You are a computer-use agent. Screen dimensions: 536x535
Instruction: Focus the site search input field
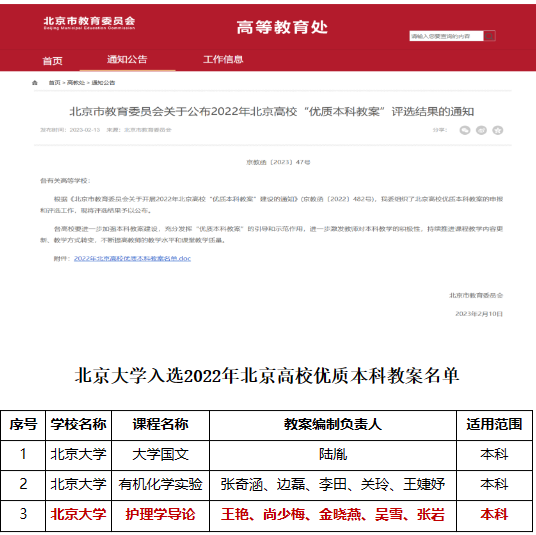click(x=446, y=36)
